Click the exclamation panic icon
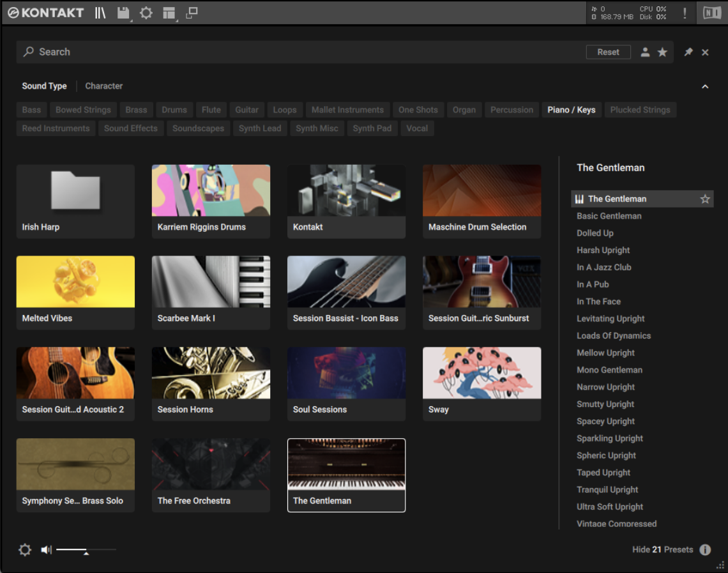Viewport: 728px width, 573px height. (x=685, y=13)
